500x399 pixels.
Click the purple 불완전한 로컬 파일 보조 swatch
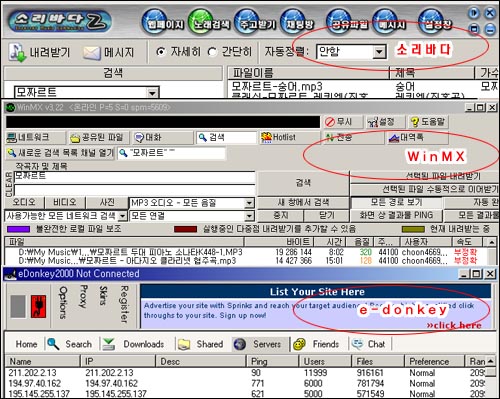pyautogui.click(x=18, y=229)
